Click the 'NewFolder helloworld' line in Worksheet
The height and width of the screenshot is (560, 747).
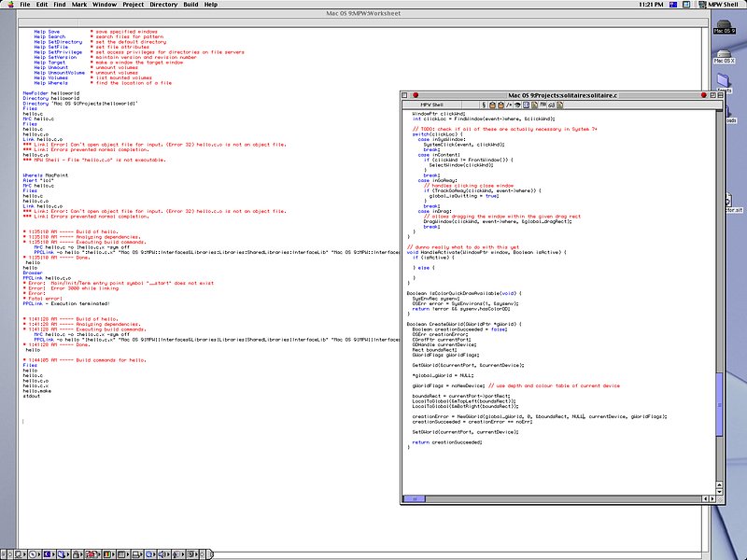tap(51, 93)
